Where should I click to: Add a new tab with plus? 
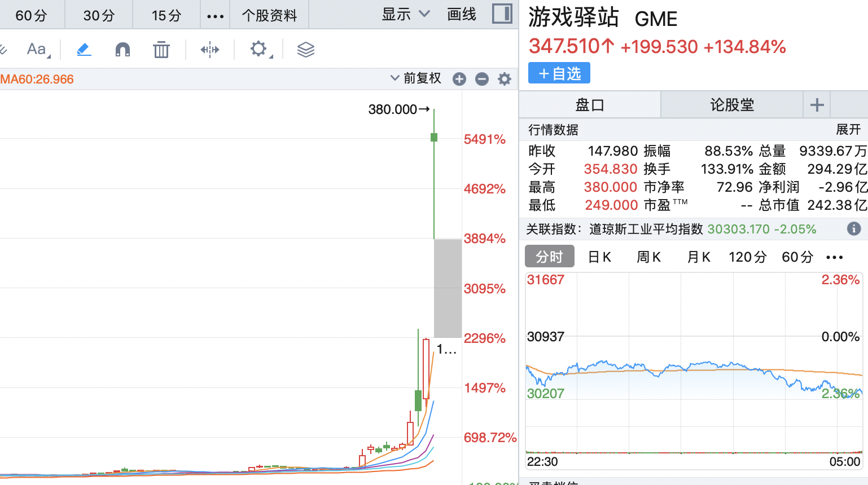(x=817, y=105)
